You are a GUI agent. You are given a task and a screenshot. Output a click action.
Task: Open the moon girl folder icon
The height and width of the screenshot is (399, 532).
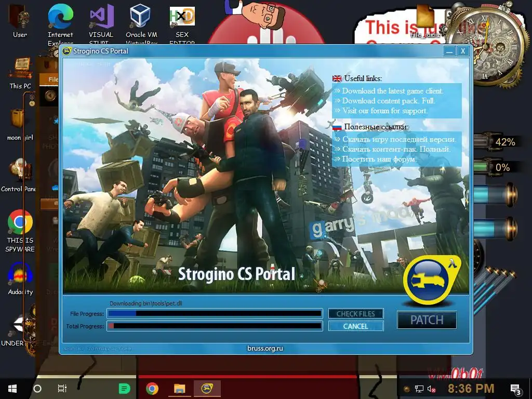20,125
